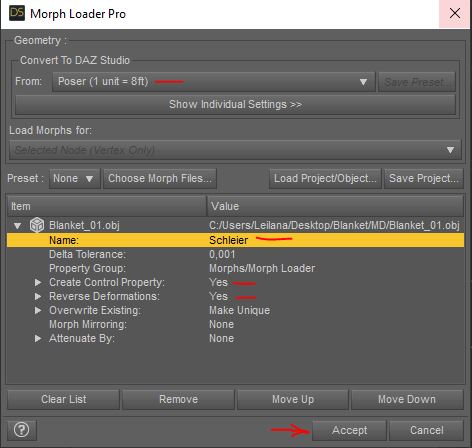The width and height of the screenshot is (472, 448).
Task: Open the From units dropdown
Action: 213,82
